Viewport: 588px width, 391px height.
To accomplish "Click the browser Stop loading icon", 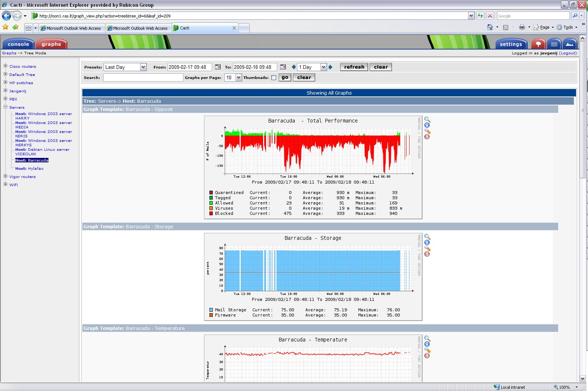I will click(490, 16).
